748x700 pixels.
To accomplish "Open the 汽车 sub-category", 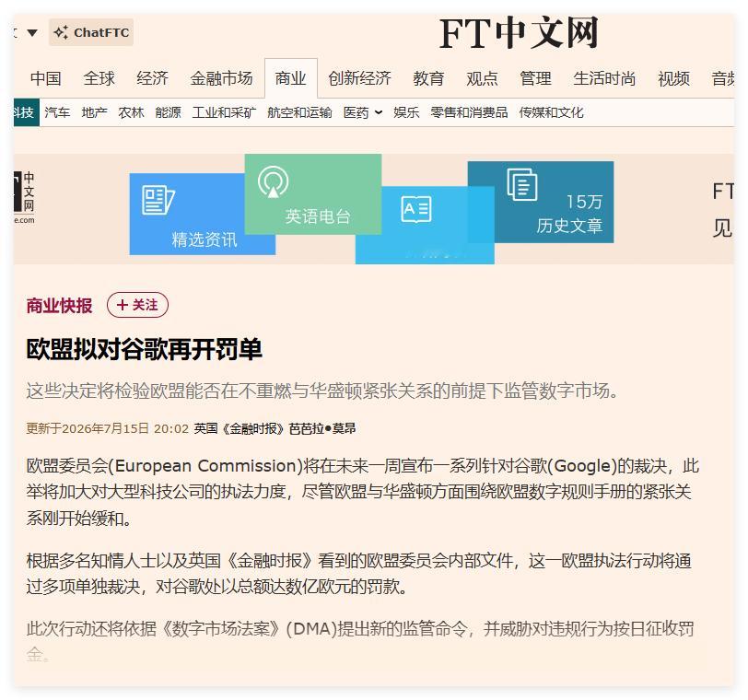I will click(57, 112).
